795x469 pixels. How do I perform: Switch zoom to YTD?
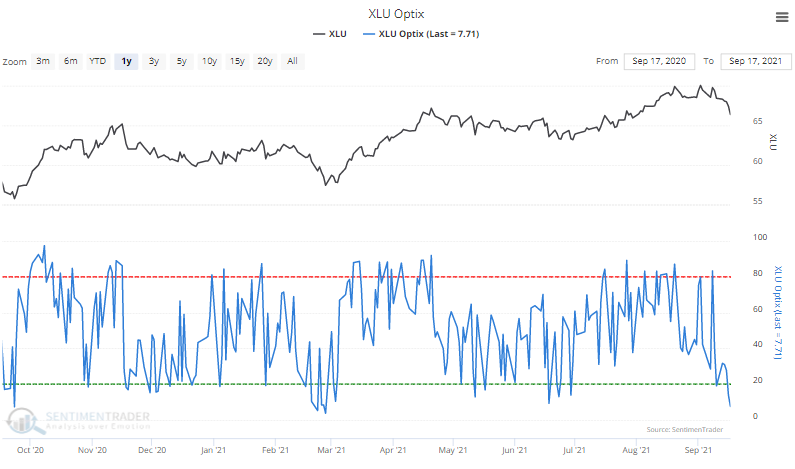98,61
